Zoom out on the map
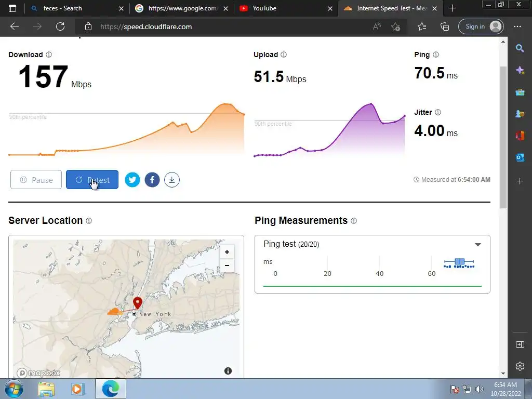Viewport: 532px width, 399px height. tap(227, 265)
